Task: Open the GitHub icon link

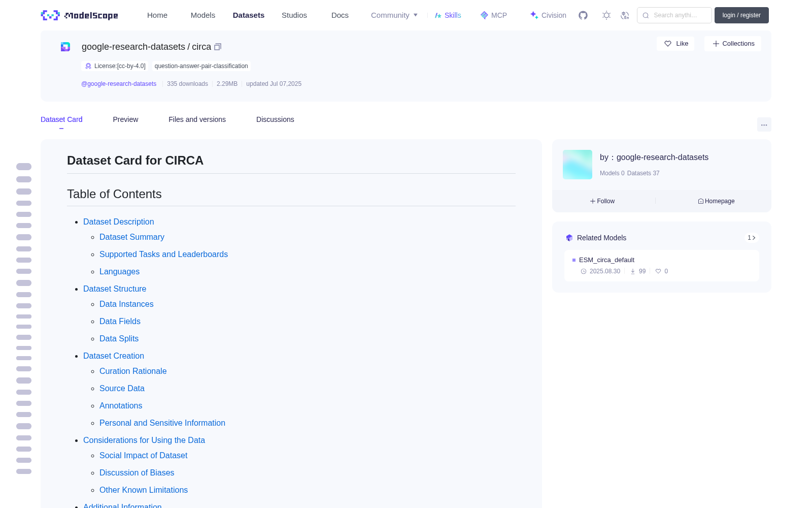Action: [583, 15]
